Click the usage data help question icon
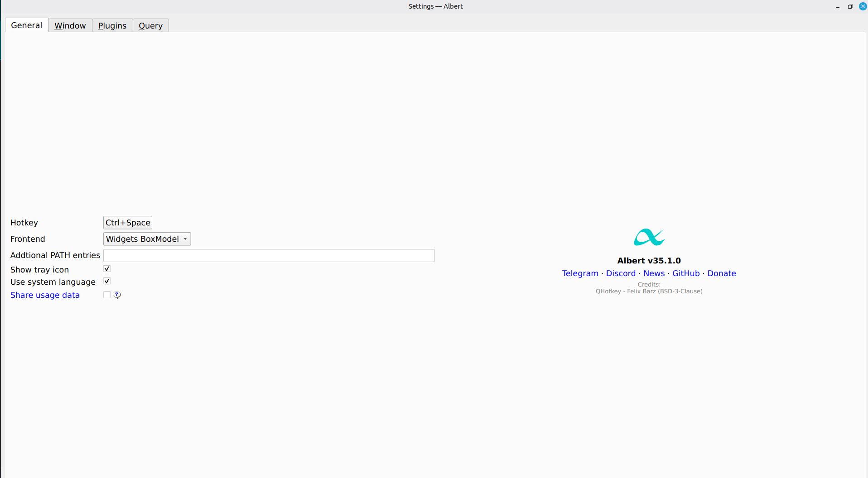The width and height of the screenshot is (868, 478). pos(117,295)
